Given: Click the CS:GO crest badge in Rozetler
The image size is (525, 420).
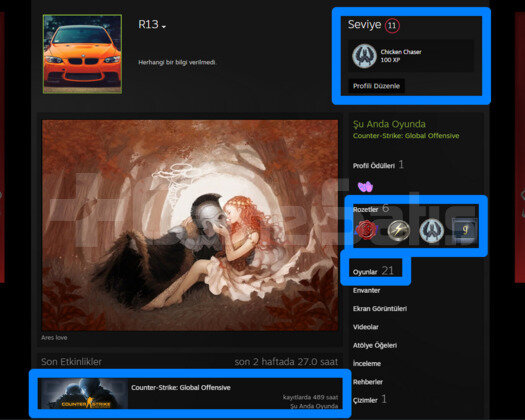Looking at the screenshot, I should (x=432, y=231).
